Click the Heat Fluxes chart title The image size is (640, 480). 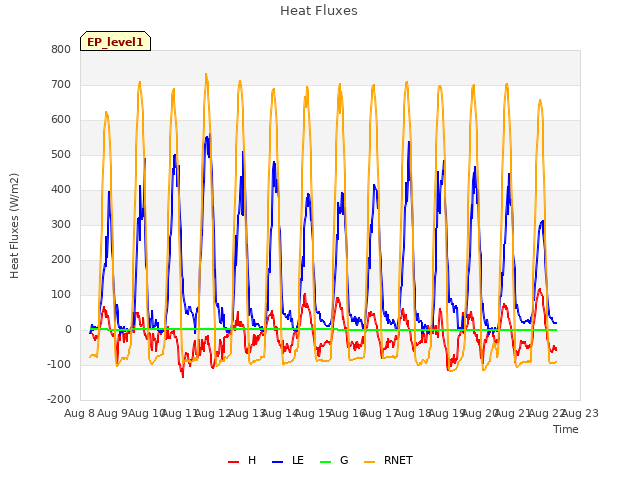pyautogui.click(x=319, y=11)
